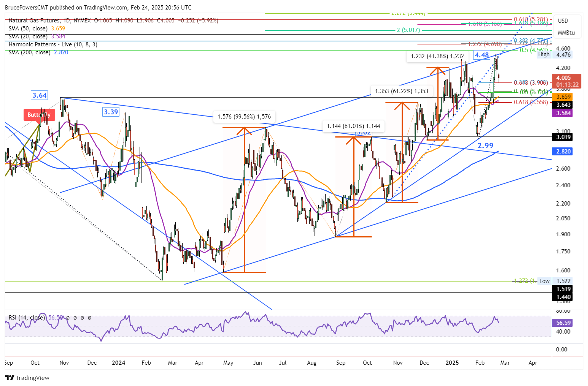
Task: Click the black 3.643 price axis label
Action: click(x=563, y=105)
